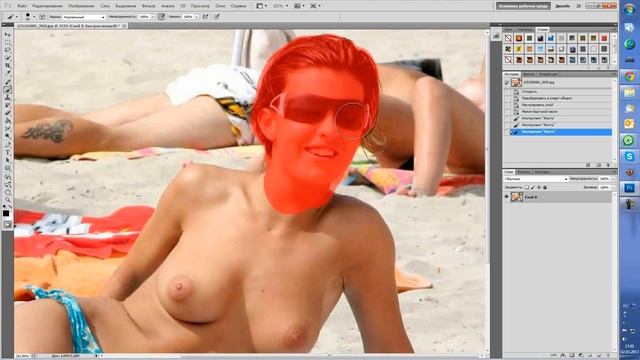
Task: Click the layer fill value field
Action: pos(604,187)
